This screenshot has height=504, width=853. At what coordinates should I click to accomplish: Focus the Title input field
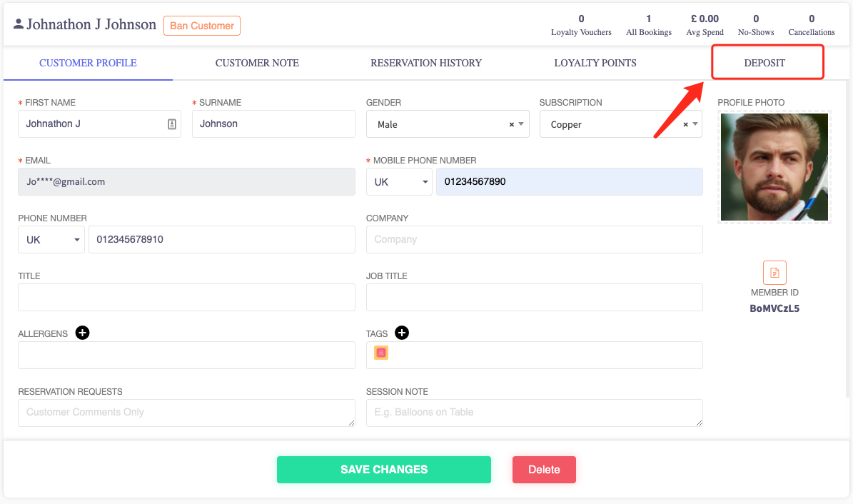click(x=186, y=297)
